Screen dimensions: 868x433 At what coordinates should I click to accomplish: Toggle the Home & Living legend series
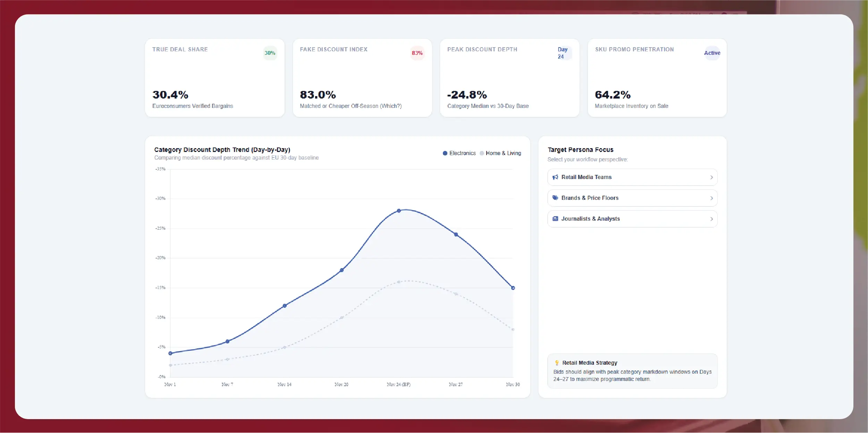(500, 153)
